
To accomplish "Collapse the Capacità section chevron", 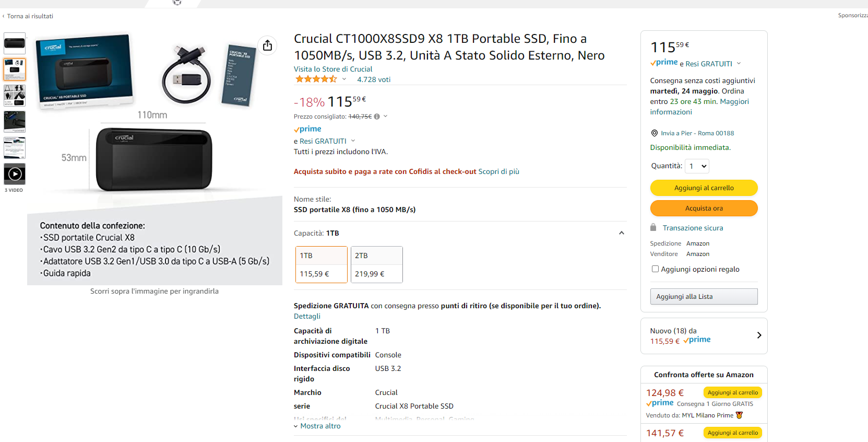I will click(621, 233).
